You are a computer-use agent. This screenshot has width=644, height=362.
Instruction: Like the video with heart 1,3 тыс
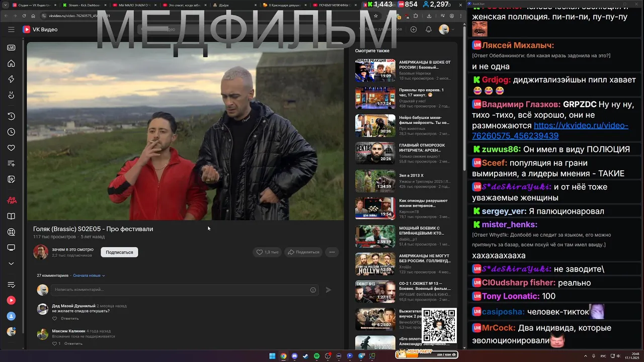pos(267,252)
